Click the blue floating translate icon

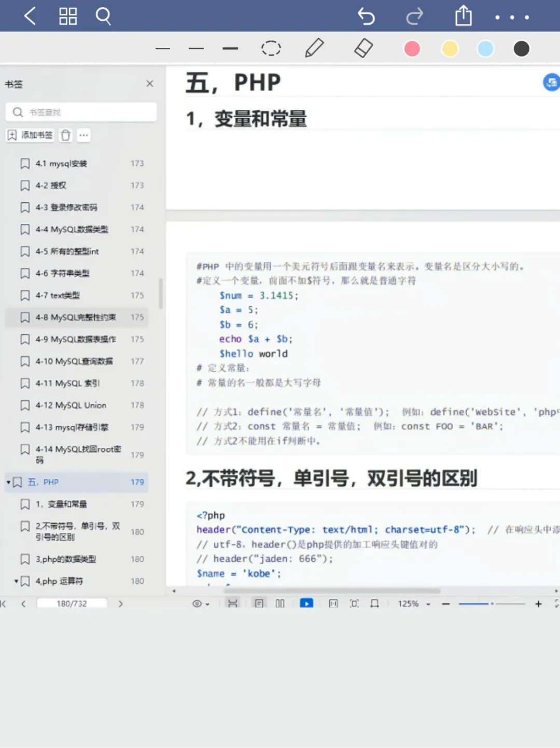click(x=551, y=82)
